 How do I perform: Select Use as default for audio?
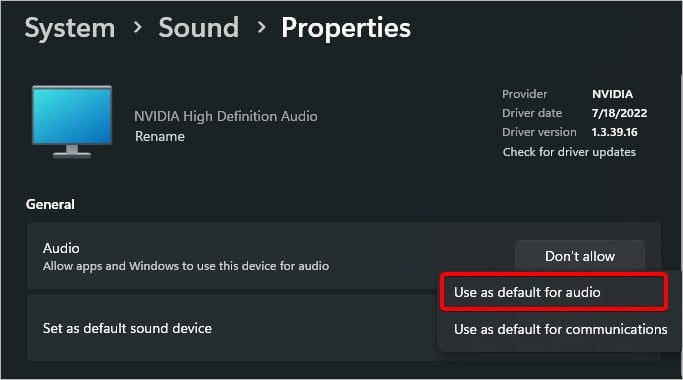point(554,292)
